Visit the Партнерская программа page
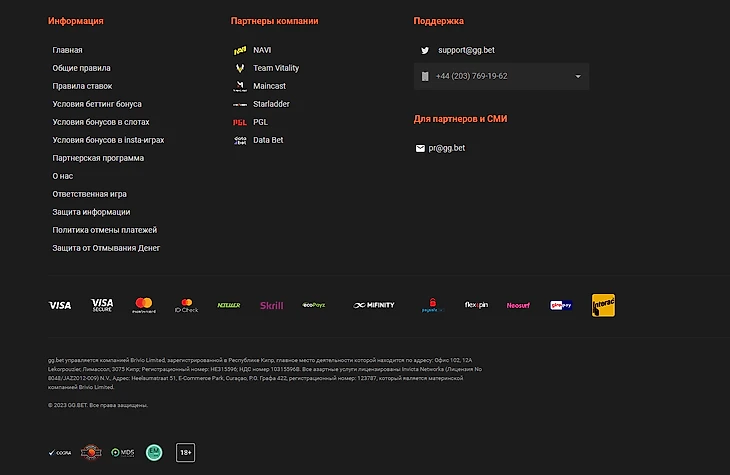Screen dimensions: 730x475 pyautogui.click(x=98, y=158)
